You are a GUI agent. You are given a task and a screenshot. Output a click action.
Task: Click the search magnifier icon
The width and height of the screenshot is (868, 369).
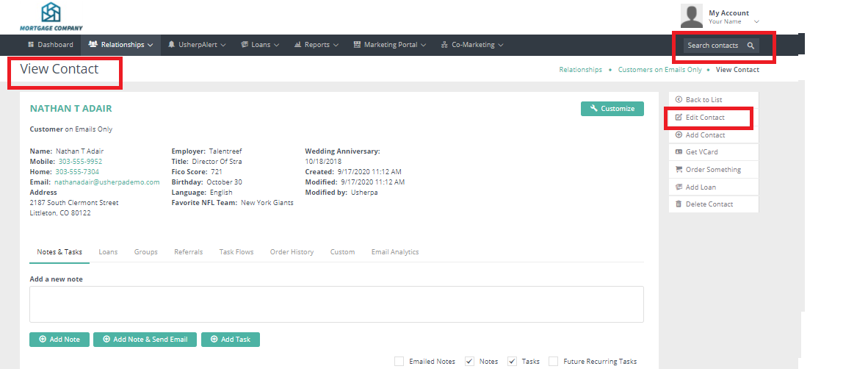[750, 46]
